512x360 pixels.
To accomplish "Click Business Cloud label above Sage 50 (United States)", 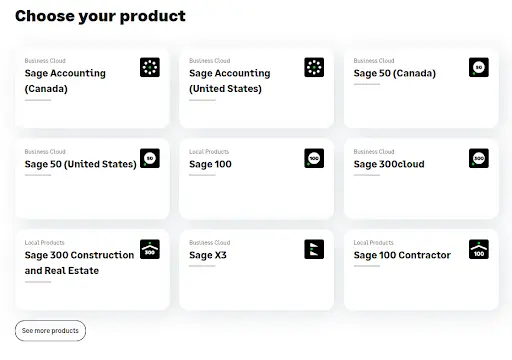I will pos(45,152).
